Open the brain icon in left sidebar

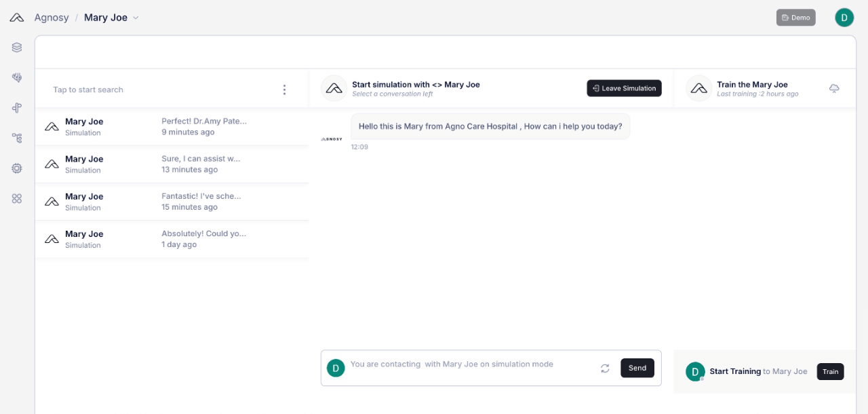pos(17,78)
